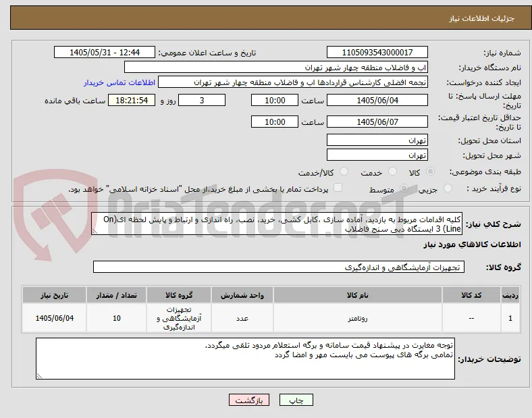This screenshot has width=532, height=418.
Task: Select the کالا/خدمت radio button
Action: [x=344, y=172]
